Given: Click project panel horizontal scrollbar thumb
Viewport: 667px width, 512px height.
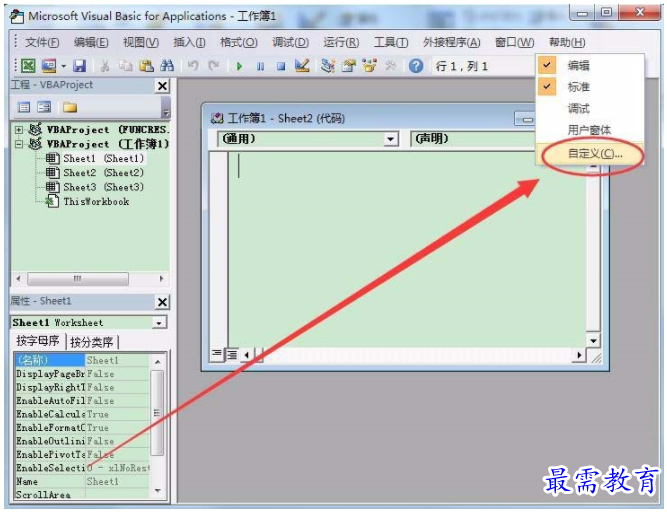Looking at the screenshot, I should click(x=77, y=279).
